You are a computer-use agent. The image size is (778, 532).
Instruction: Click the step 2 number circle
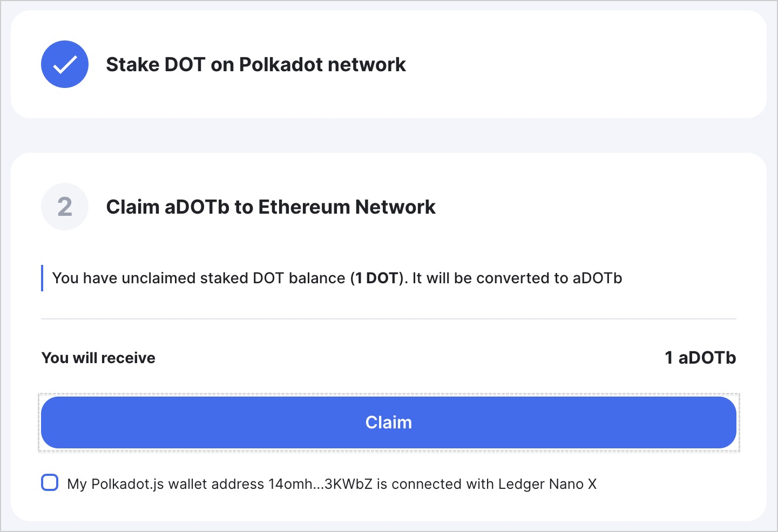pos(65,207)
